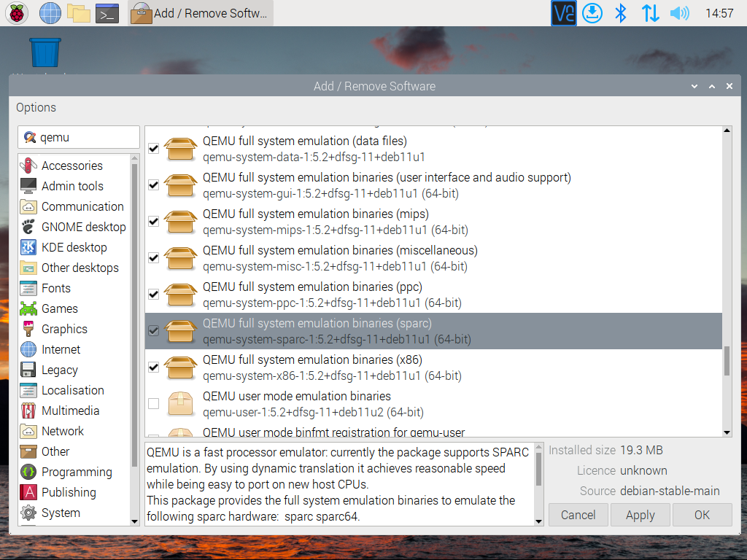Viewport: 747px width, 560px height.
Task: Uncheck qemu-system-ppc package checkbox
Action: click(153, 295)
